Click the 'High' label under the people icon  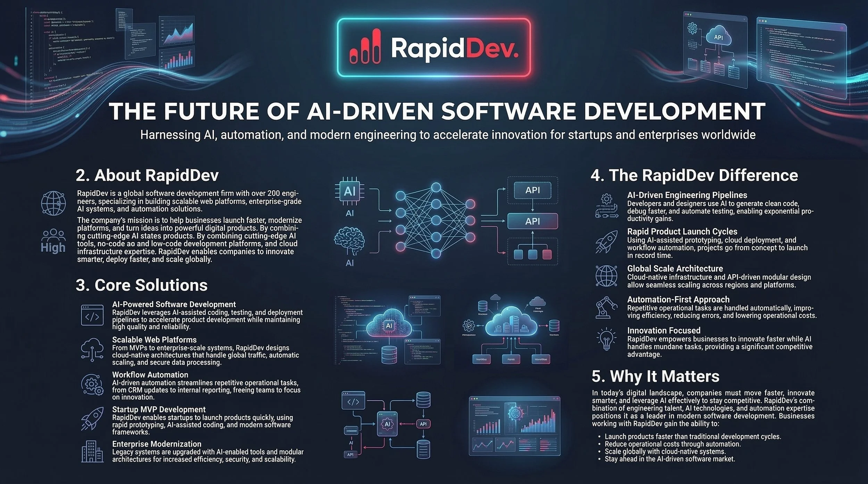pos(53,247)
